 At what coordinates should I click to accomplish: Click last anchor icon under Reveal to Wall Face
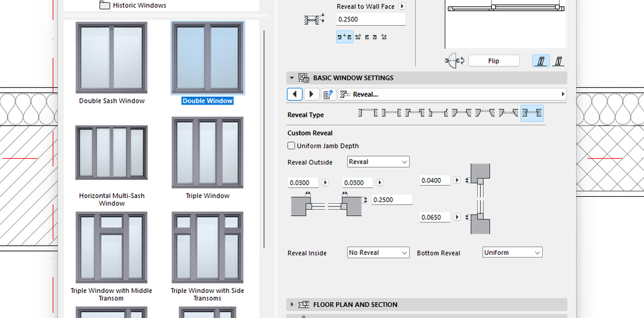click(384, 37)
